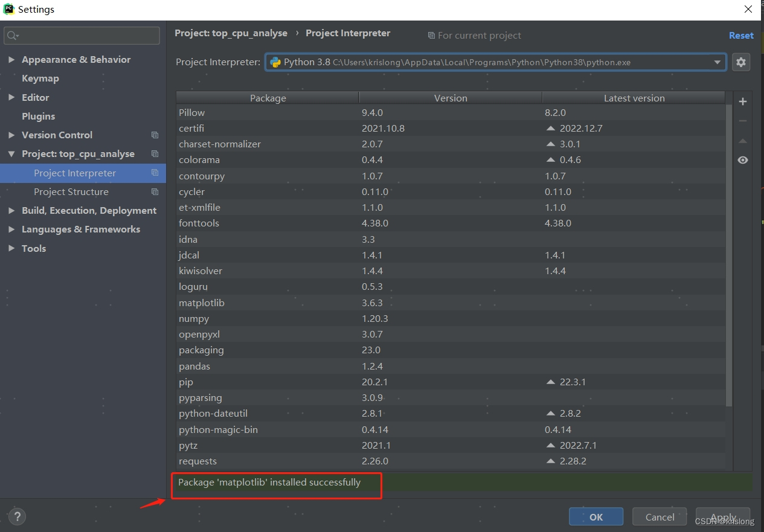Click the package list vertical scrollbar

pos(729,255)
